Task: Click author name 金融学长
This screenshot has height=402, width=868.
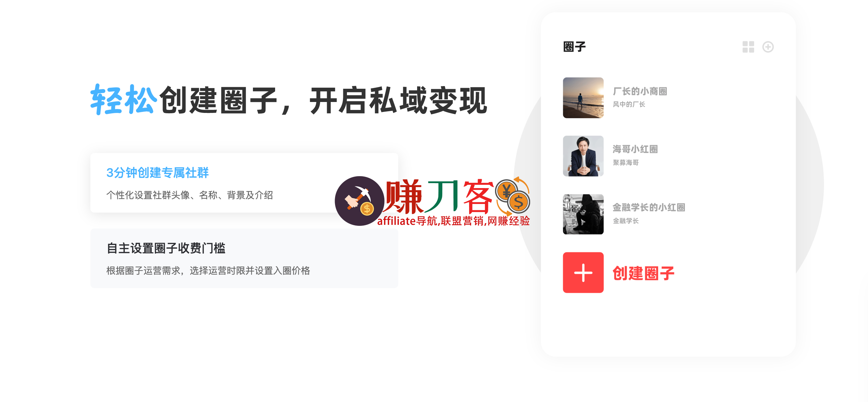Action: click(x=625, y=221)
